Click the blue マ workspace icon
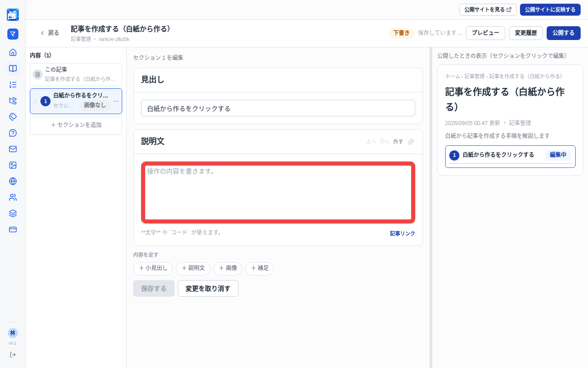This screenshot has width=588, height=368. pos(13,34)
